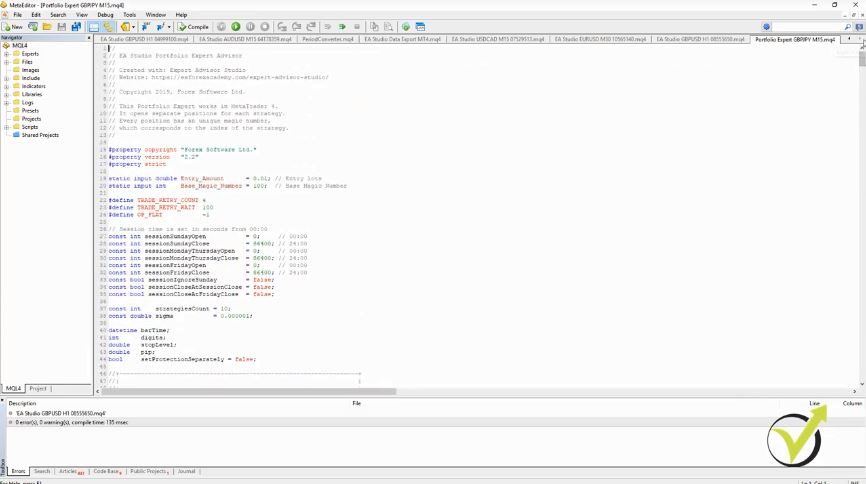Viewport: 866px width, 484px height.
Task: Toggle the Toolbox panel toolbar icon
Action: click(x=108, y=27)
